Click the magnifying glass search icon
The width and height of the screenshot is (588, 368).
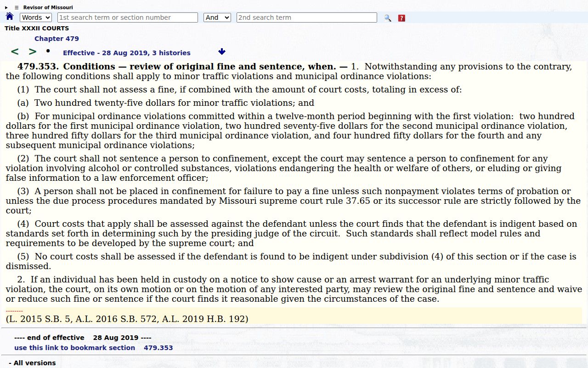click(388, 18)
